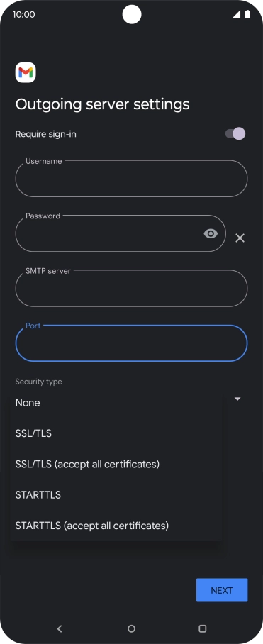The height and width of the screenshot is (644, 263).
Task: Clear password with the X icon
Action: (240, 238)
